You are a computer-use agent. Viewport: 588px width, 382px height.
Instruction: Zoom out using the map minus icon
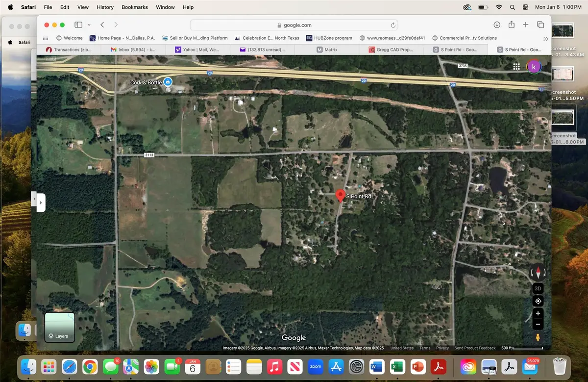click(x=538, y=324)
